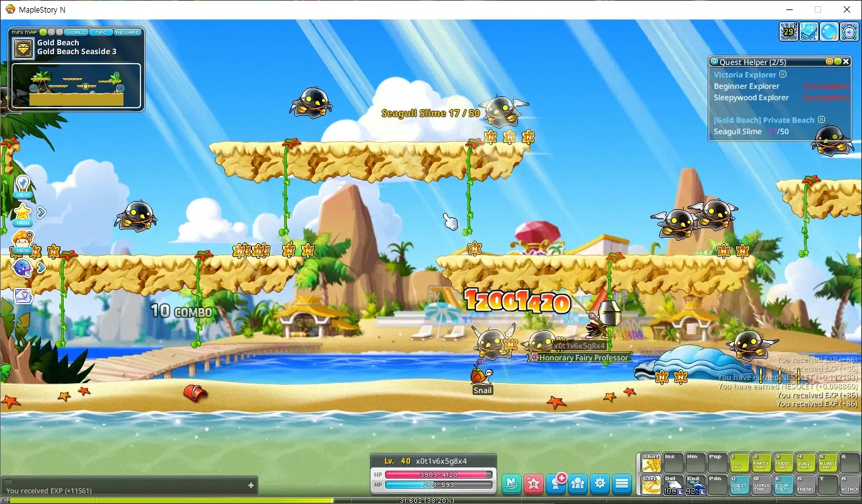This screenshot has width=862, height=504.
Task: Click the Snail monster
Action: pos(481,374)
